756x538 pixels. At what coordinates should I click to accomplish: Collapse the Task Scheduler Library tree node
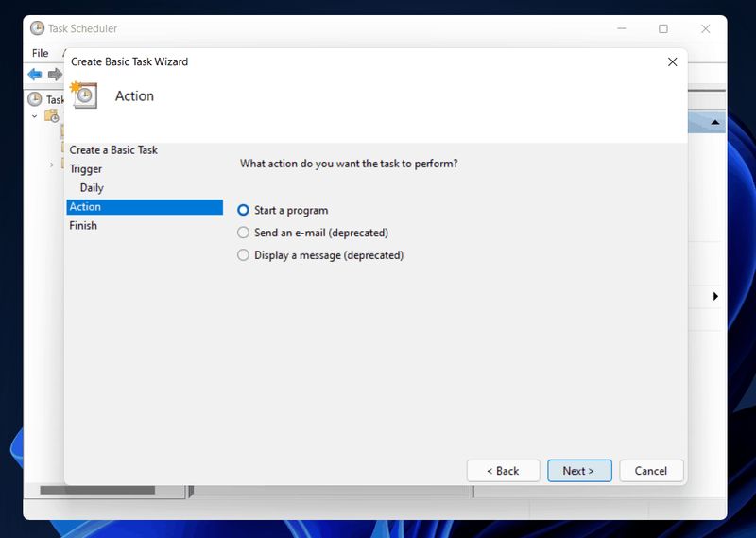pyautogui.click(x=35, y=116)
